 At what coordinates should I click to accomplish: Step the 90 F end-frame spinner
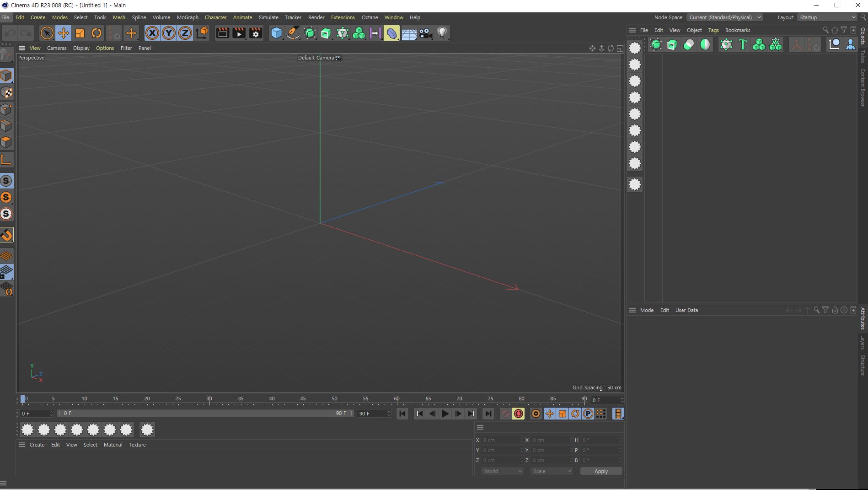[x=389, y=414]
